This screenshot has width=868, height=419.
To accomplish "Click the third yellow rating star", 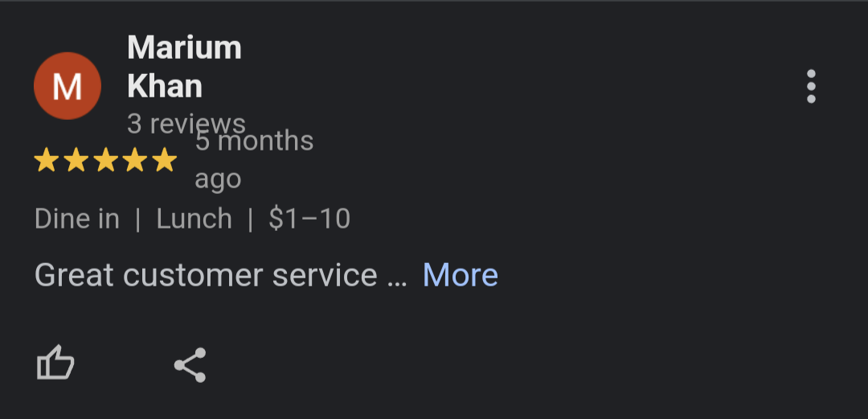I will [106, 161].
